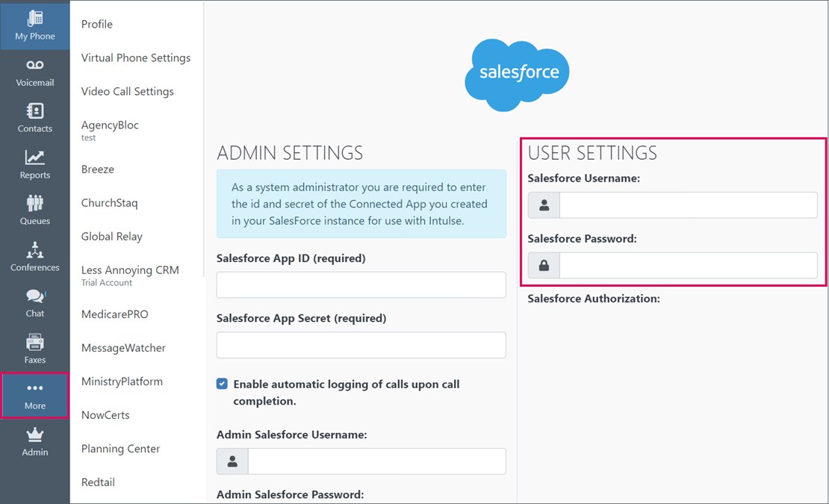Viewport: 829px width, 504px height.
Task: Uncheck Enable automatic logging of calls
Action: click(x=222, y=384)
